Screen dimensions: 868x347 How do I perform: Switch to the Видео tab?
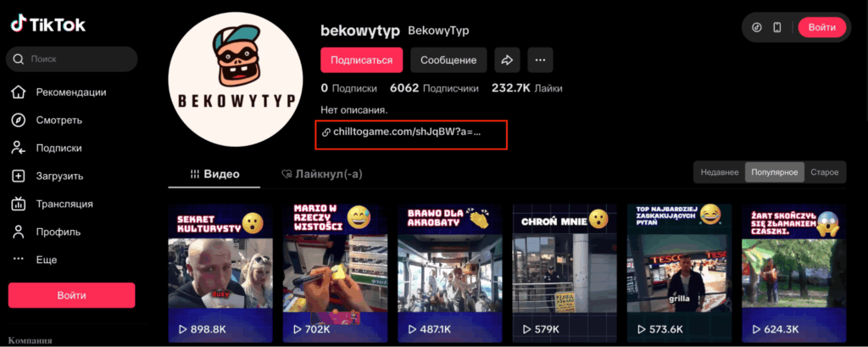(214, 174)
